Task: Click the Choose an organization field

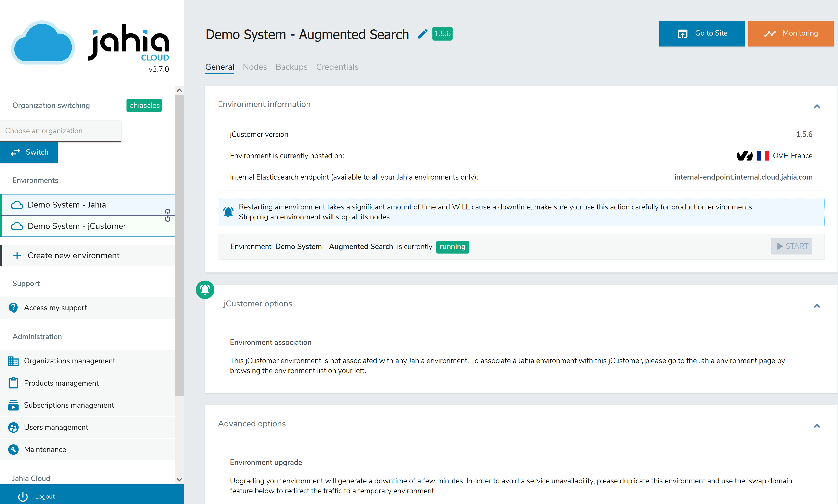Action: (x=61, y=131)
